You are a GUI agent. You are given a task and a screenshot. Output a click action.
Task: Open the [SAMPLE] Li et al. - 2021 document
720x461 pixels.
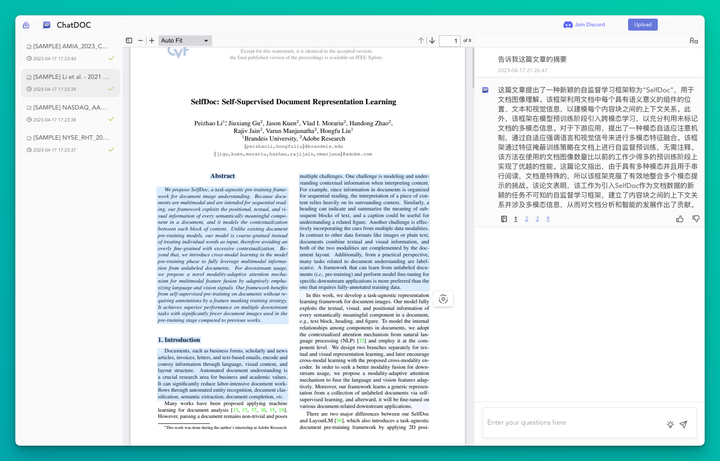(71, 83)
